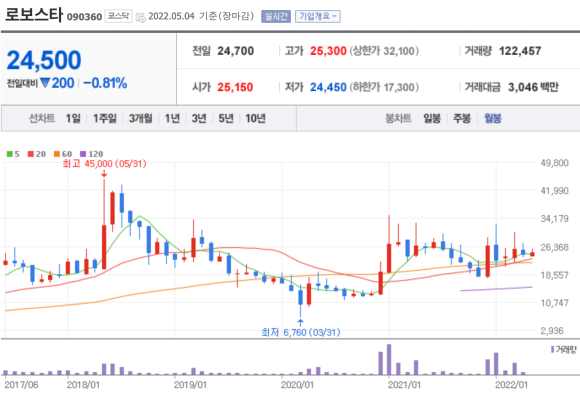Click the 49,800 price axis label

coord(554,163)
